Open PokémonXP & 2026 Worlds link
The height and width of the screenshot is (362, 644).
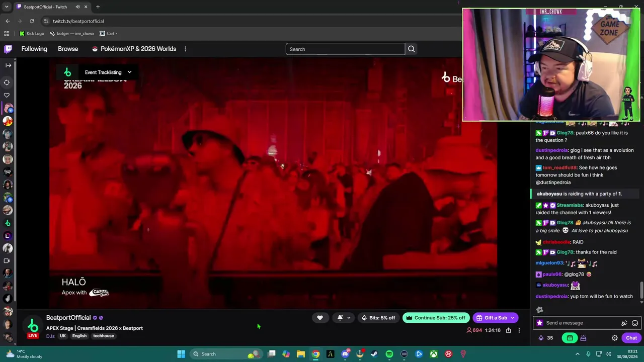(134, 49)
